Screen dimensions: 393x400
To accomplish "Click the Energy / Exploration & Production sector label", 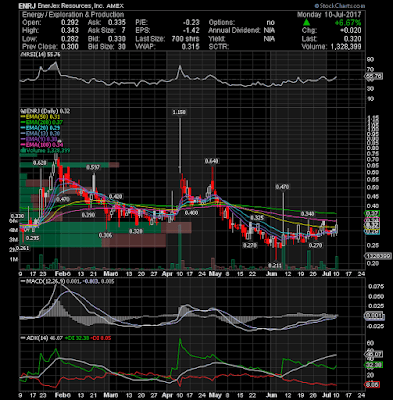I will coord(73,15).
